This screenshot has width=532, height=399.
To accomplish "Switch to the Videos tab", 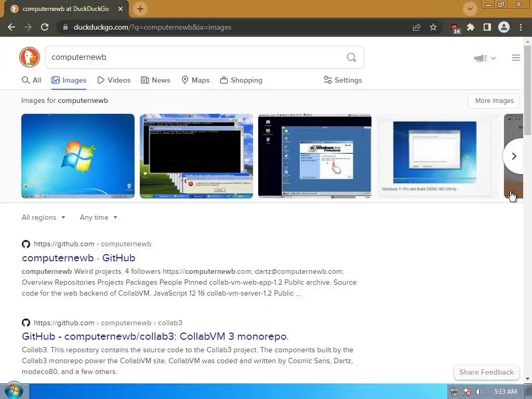I will click(114, 80).
